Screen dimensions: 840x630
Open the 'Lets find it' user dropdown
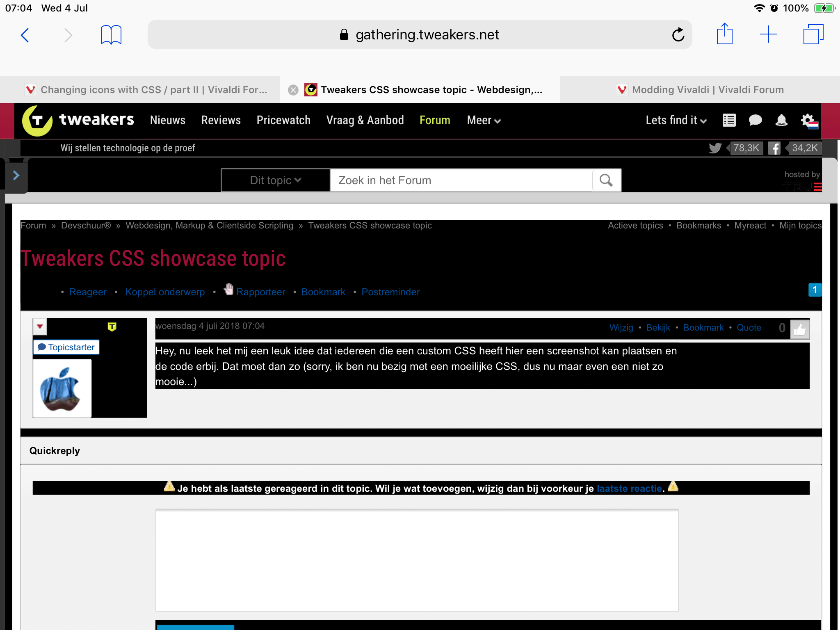point(676,121)
